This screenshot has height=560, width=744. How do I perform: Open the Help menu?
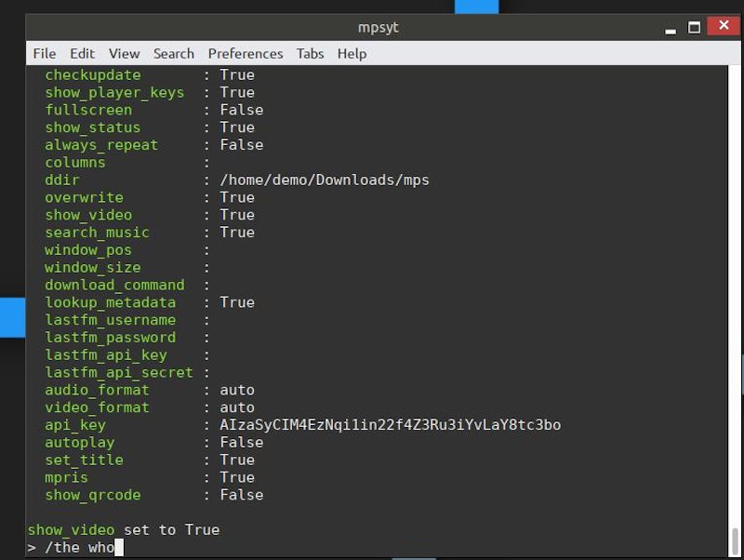(x=352, y=53)
